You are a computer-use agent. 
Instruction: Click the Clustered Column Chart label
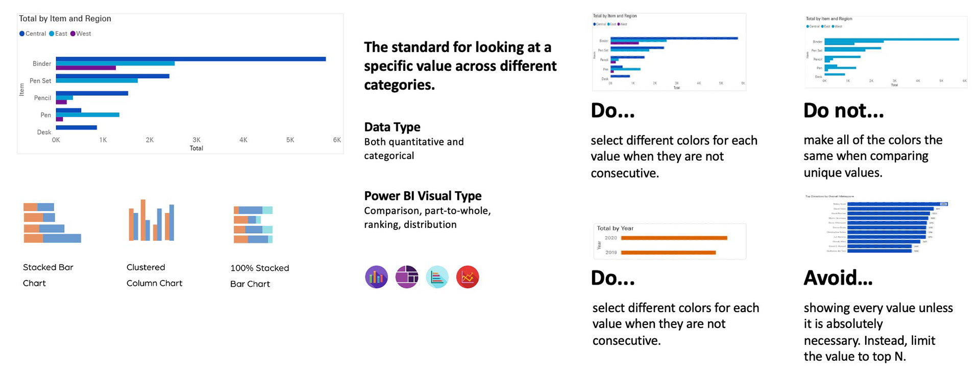154,275
